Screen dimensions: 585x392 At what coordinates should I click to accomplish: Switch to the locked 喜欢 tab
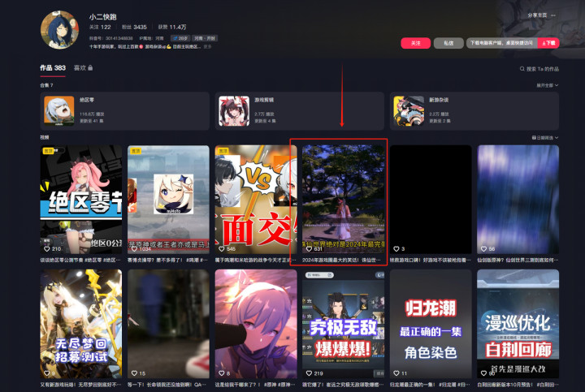[83, 68]
